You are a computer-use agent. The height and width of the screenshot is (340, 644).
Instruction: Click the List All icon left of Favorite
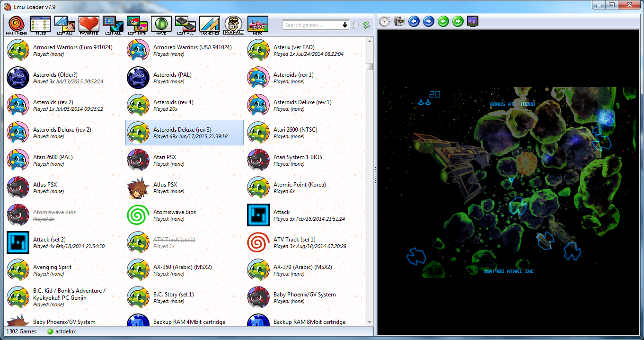(65, 26)
